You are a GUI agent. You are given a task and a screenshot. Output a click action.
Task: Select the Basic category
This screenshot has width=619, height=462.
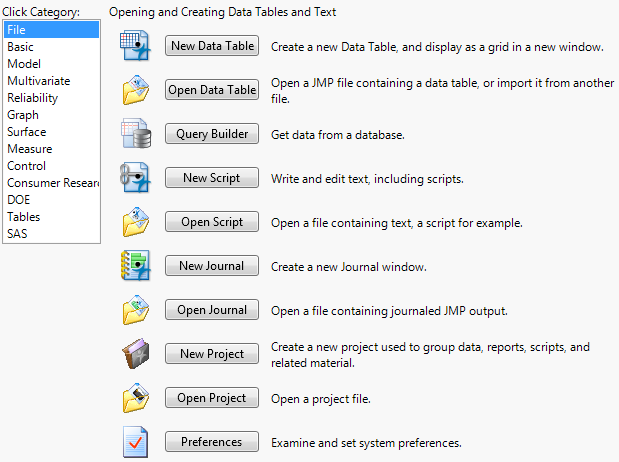click(21, 47)
